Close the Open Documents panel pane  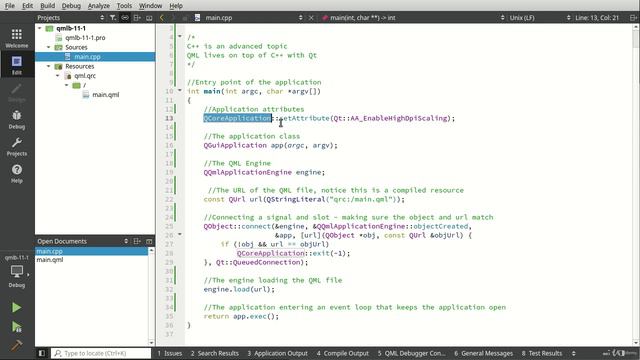(x=149, y=241)
